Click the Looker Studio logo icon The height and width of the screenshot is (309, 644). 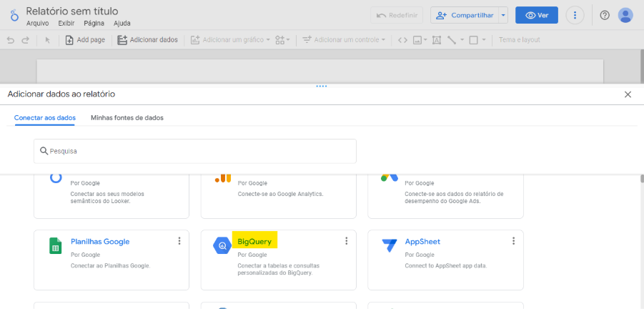(x=14, y=15)
